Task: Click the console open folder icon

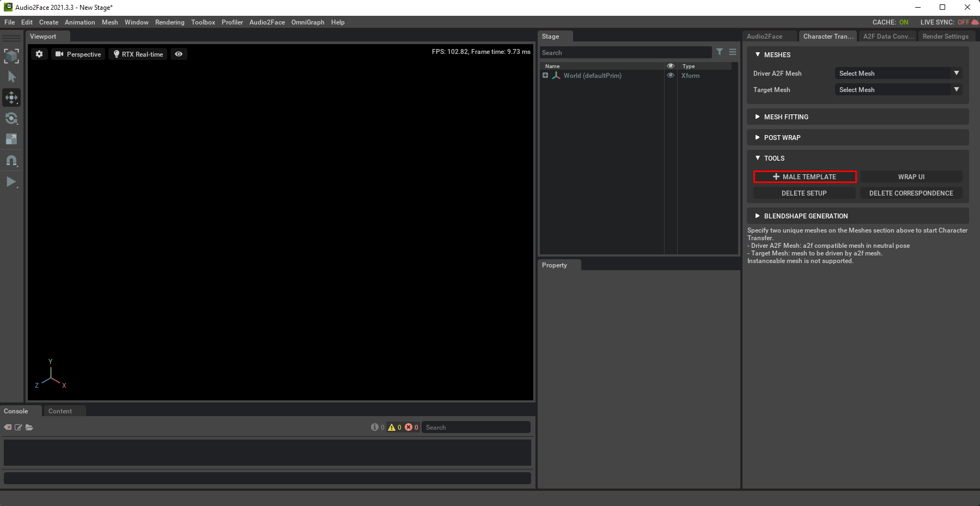Action: [x=29, y=427]
